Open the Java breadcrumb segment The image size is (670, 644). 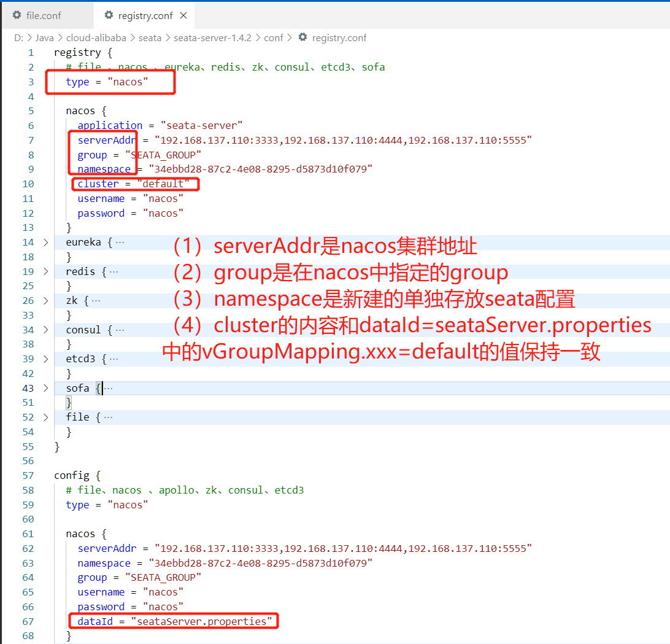tap(44, 37)
